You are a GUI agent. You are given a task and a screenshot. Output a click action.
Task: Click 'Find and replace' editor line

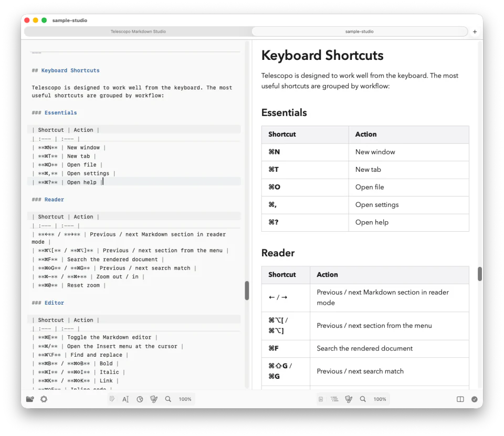point(80,355)
